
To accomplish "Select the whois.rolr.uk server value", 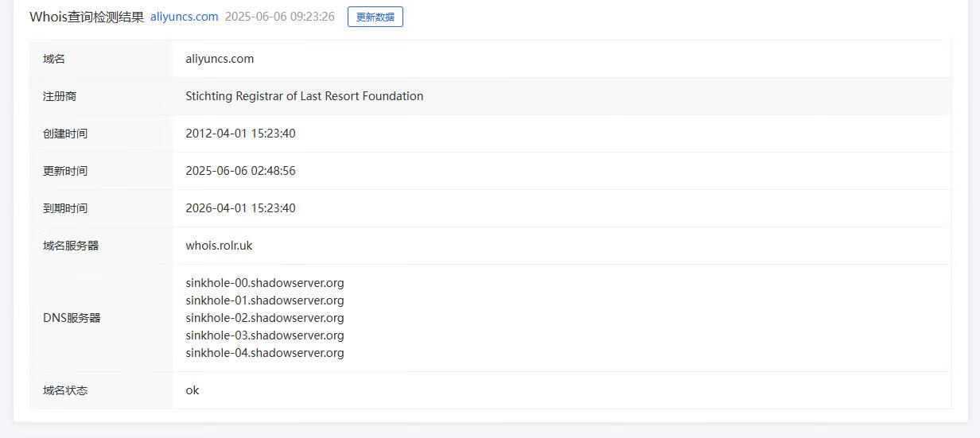I will (219, 246).
